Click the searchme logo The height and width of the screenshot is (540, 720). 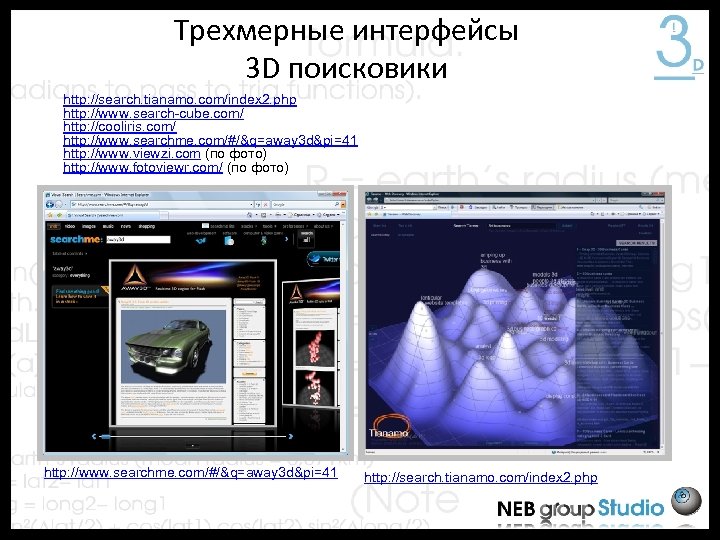pyautogui.click(x=76, y=239)
